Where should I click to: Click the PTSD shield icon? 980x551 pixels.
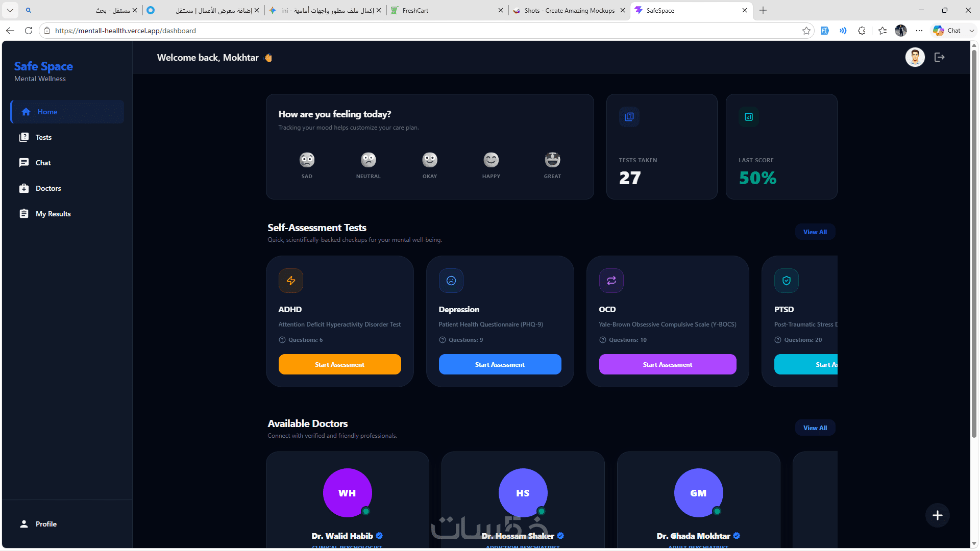tap(787, 281)
